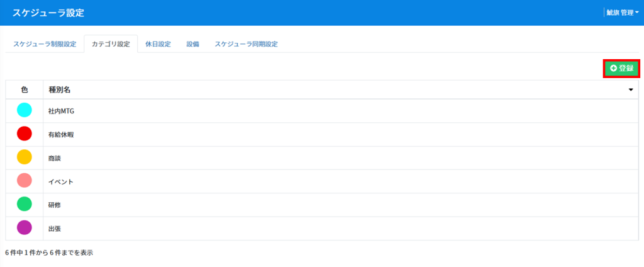This screenshot has height=267, width=644.
Task: Select the カテゴリ設定 tab
Action: tap(111, 44)
